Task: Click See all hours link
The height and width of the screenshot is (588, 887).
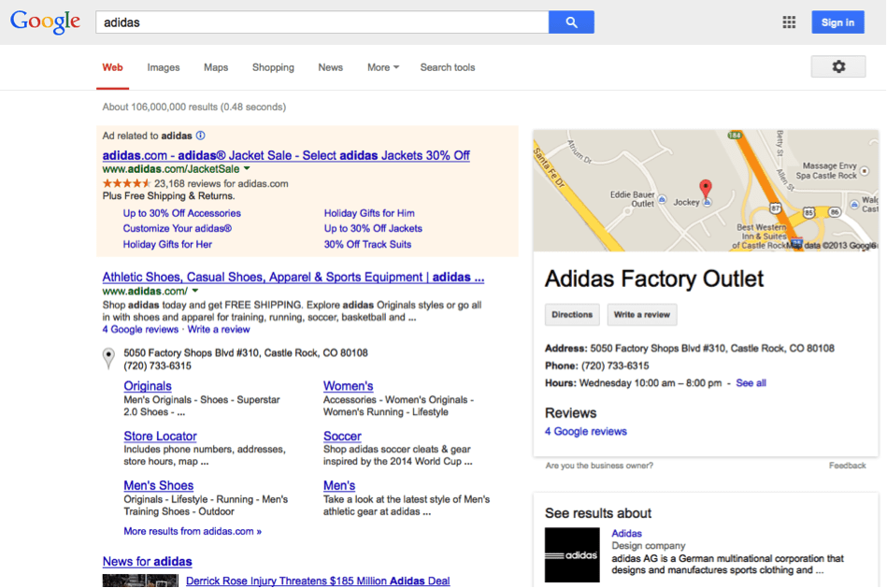Action: point(751,383)
